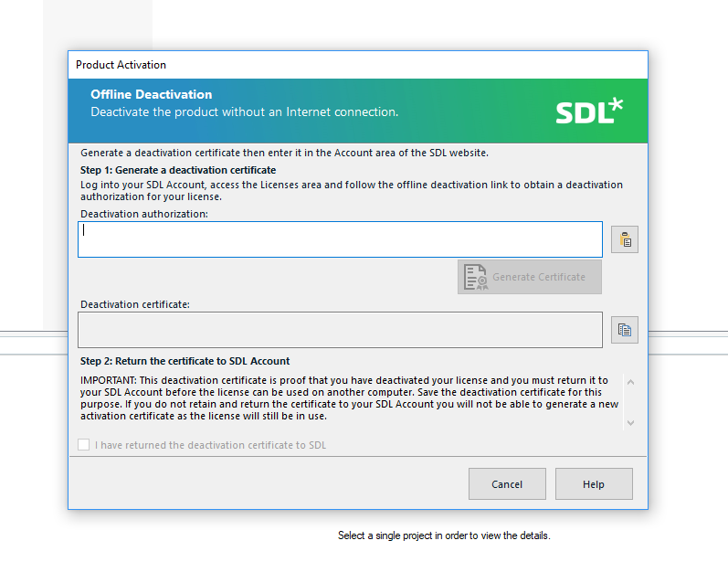Click the Product Activation title bar
The height and width of the screenshot is (583, 728).
[x=358, y=65]
